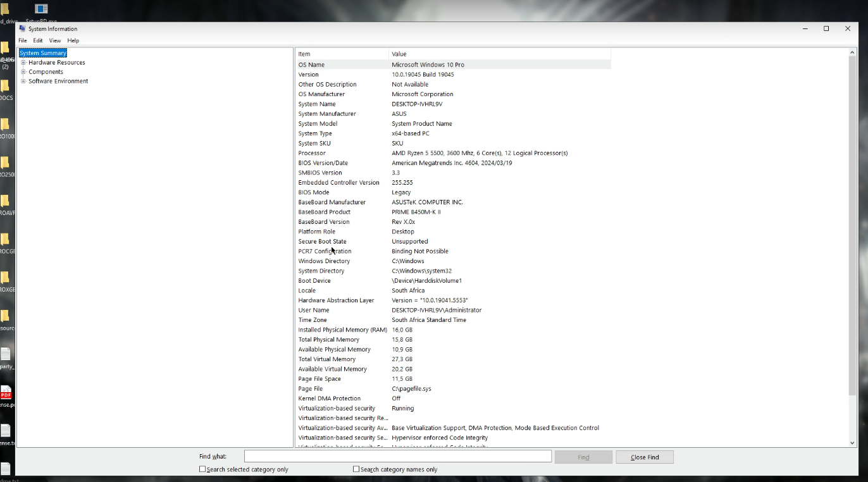Viewport: 868px width, 482px height.
Task: Click the scrollbar down arrow
Action: coord(852,443)
